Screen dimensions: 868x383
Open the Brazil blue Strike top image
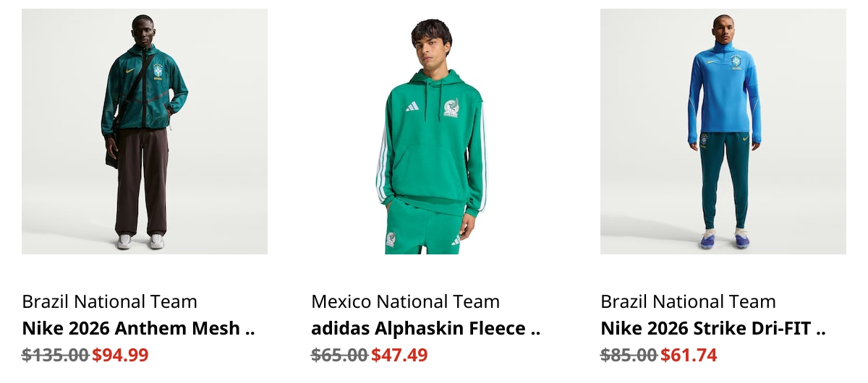pyautogui.click(x=723, y=132)
